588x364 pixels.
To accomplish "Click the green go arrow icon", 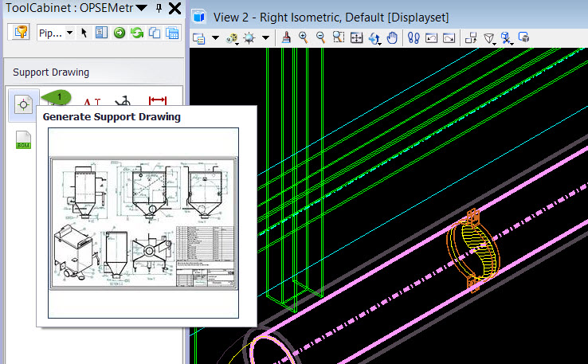I will 120,33.
